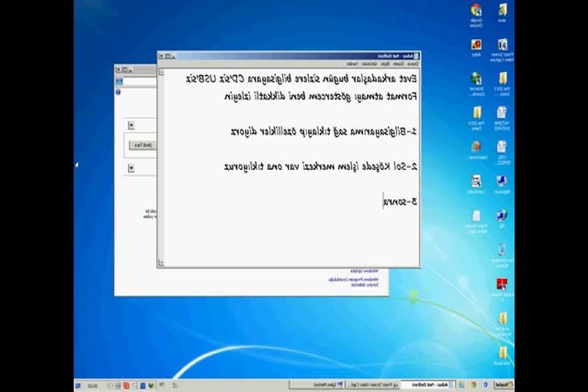Select the Bilgisayar (Computer) desktop icon

(502, 181)
